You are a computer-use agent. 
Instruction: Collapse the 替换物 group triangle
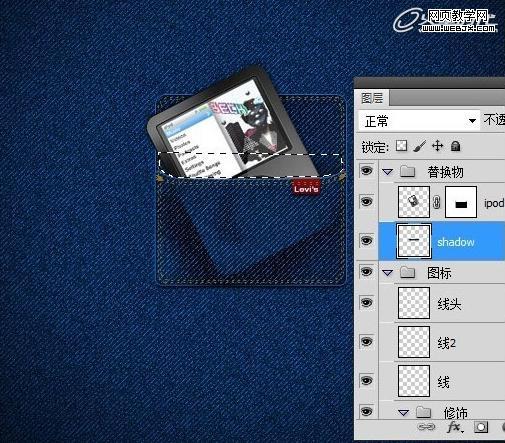(x=388, y=172)
